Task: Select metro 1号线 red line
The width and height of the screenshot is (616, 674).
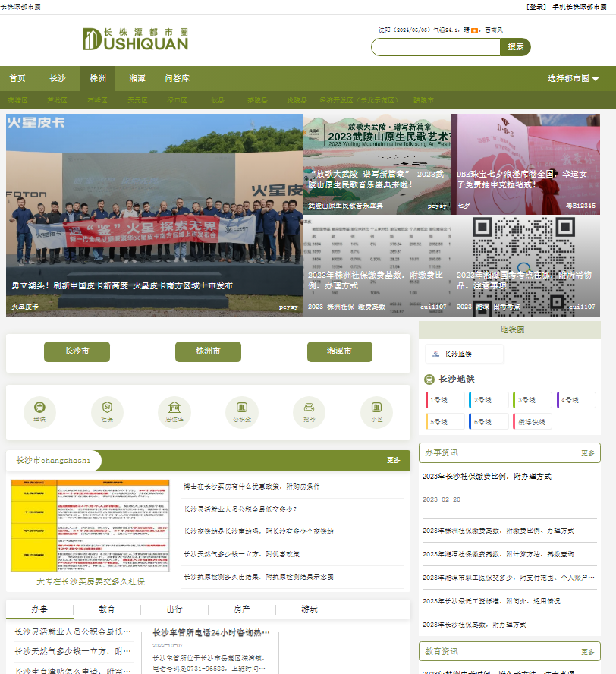Action: (x=445, y=400)
